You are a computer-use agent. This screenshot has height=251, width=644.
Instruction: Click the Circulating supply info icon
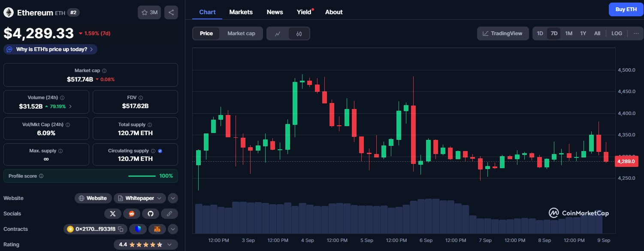pyautogui.click(x=153, y=151)
